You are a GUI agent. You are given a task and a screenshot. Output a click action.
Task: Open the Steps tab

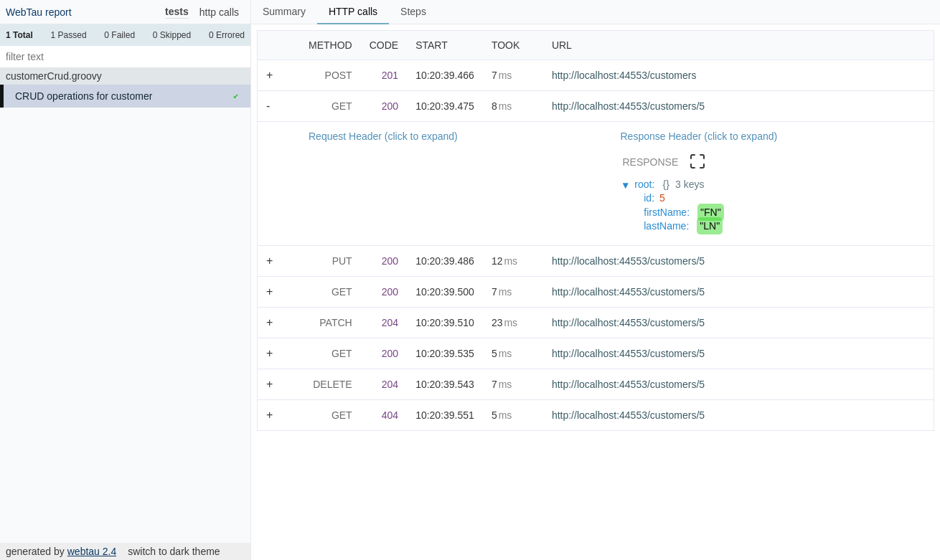(x=413, y=11)
